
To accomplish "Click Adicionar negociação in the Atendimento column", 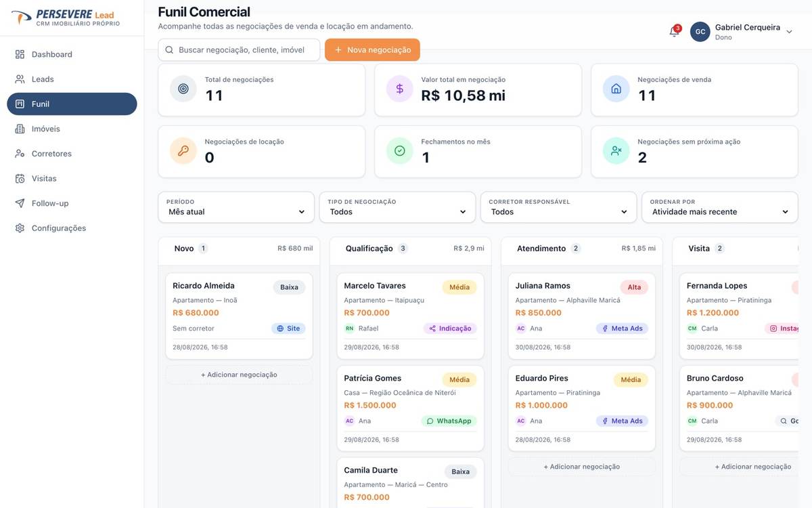I will [582, 467].
